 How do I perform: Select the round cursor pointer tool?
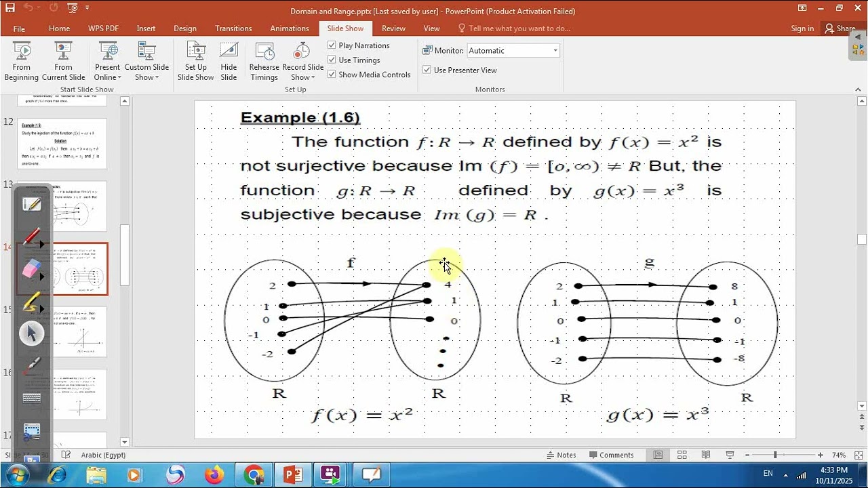click(32, 333)
